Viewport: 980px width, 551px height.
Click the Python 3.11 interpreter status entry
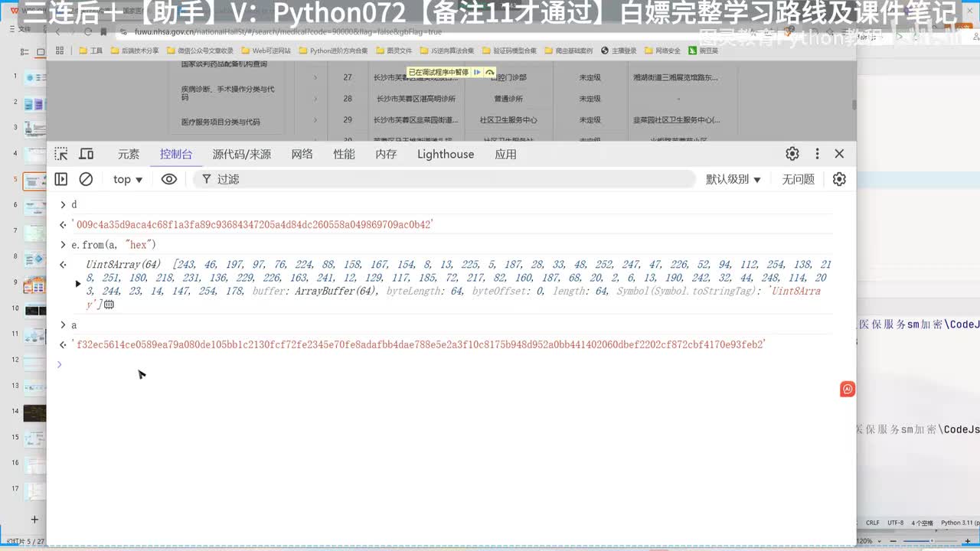pyautogui.click(x=960, y=523)
